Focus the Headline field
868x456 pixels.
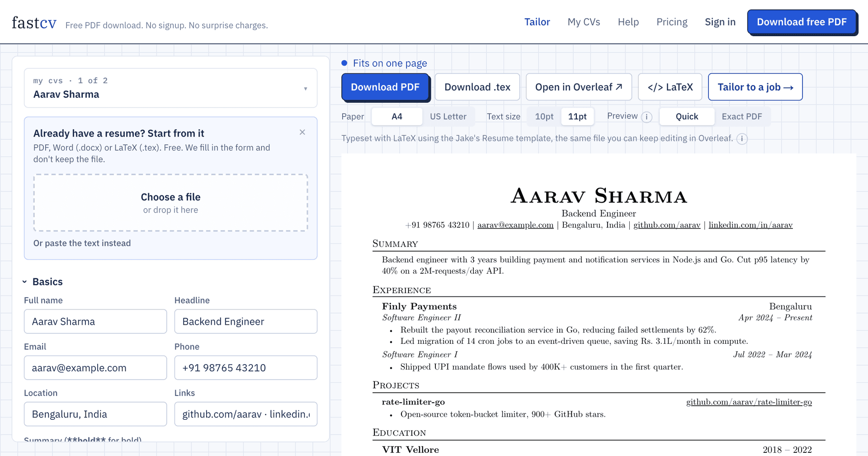click(246, 322)
